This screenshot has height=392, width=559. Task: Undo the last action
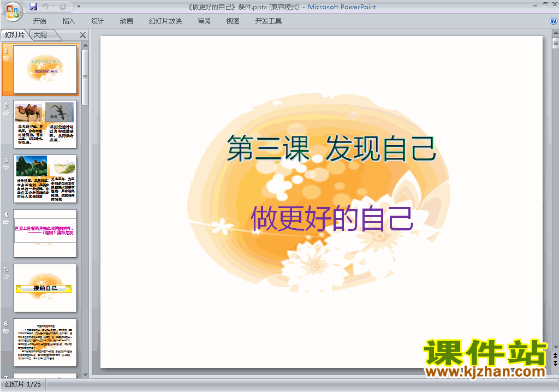pos(45,7)
